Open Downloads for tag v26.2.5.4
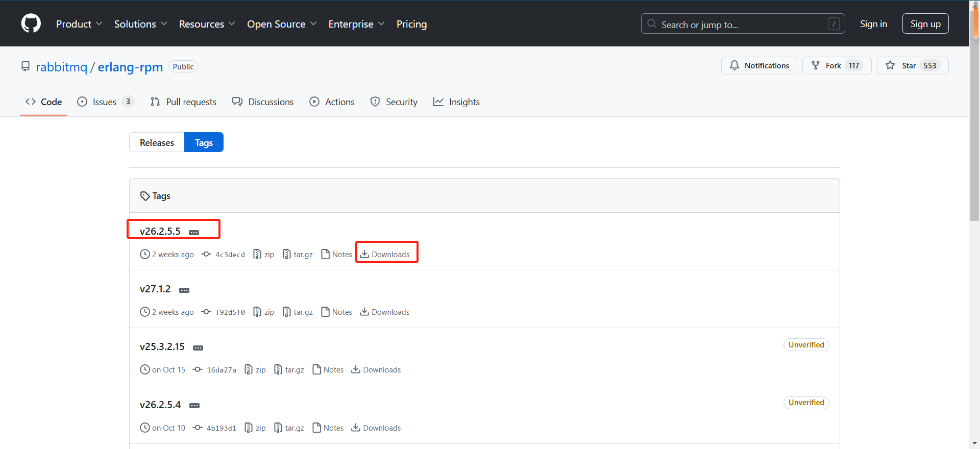980x449 pixels. (x=376, y=428)
